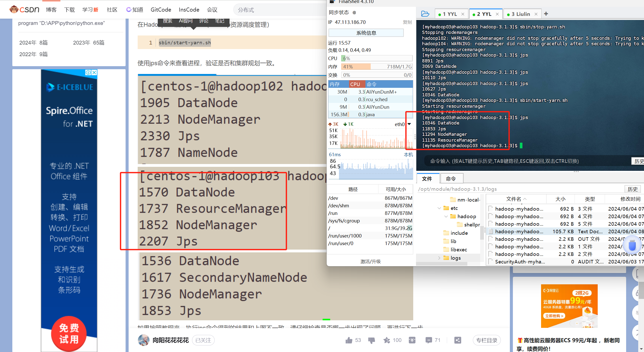Click the CPU usage bar showing 6%

click(x=377, y=58)
